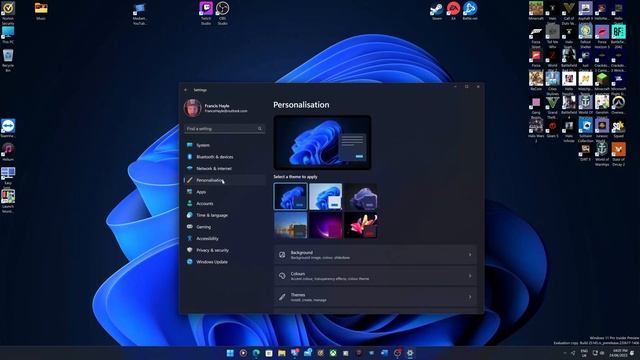Select the Norton Security desktop icon
Image resolution: width=640 pixels, height=360 pixels.
[8, 13]
